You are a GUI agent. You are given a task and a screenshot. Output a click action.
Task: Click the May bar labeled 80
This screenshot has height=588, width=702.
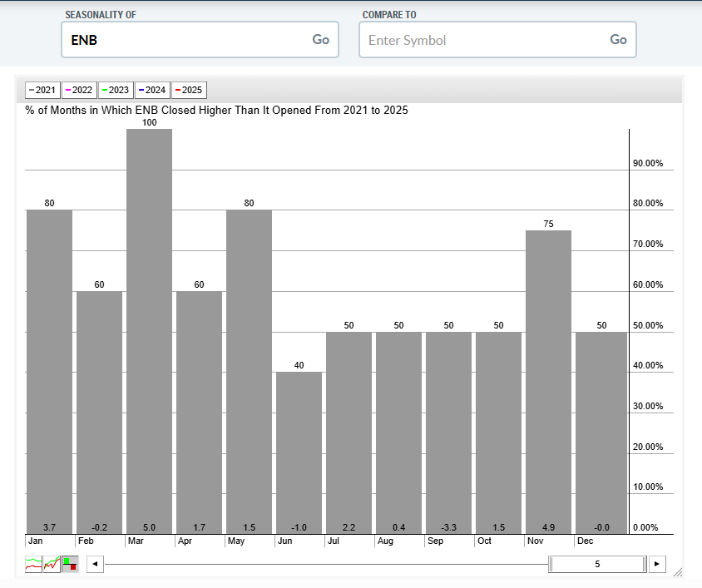tap(249, 372)
